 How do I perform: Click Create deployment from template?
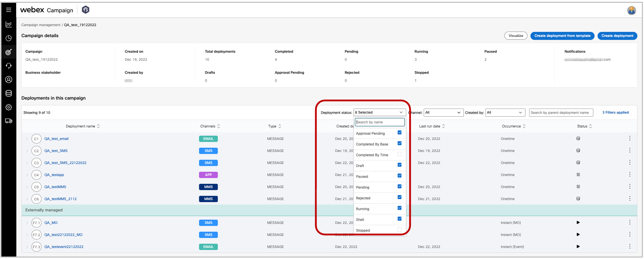(x=562, y=36)
